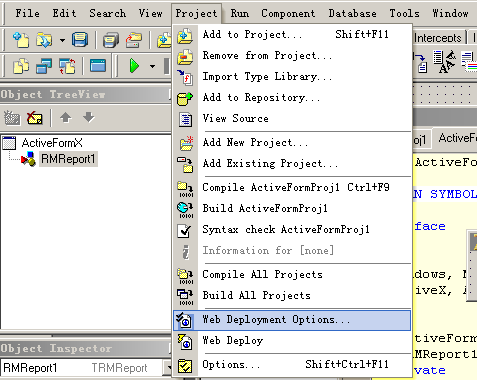
Task: Choose Build ActiveFormProj1
Action: tap(292, 208)
